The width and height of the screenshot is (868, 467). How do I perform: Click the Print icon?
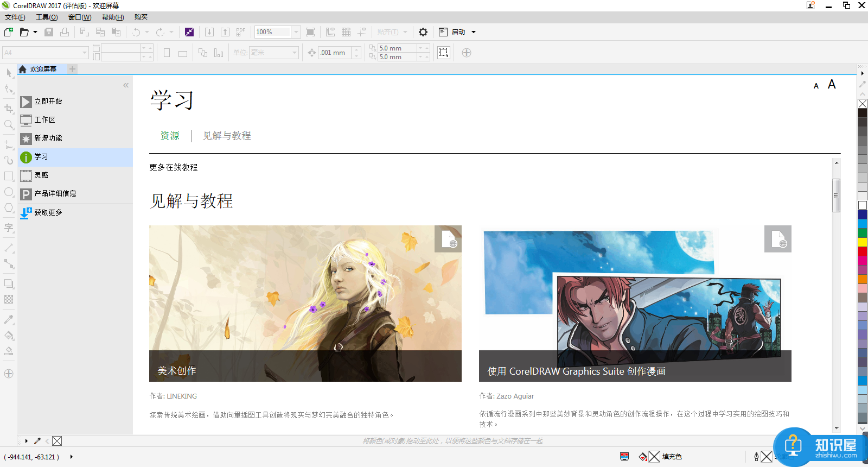[65, 32]
